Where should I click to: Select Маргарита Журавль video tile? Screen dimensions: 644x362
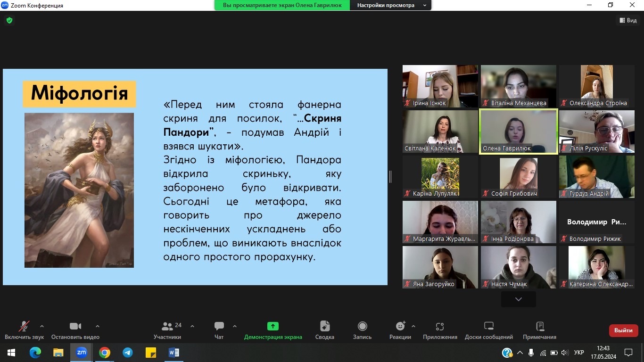(440, 222)
